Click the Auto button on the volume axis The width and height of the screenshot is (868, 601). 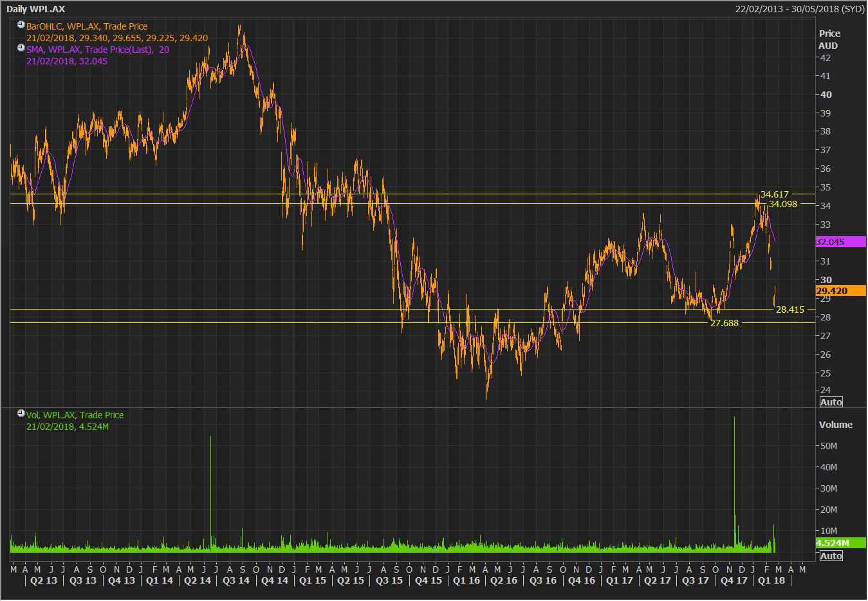[831, 556]
